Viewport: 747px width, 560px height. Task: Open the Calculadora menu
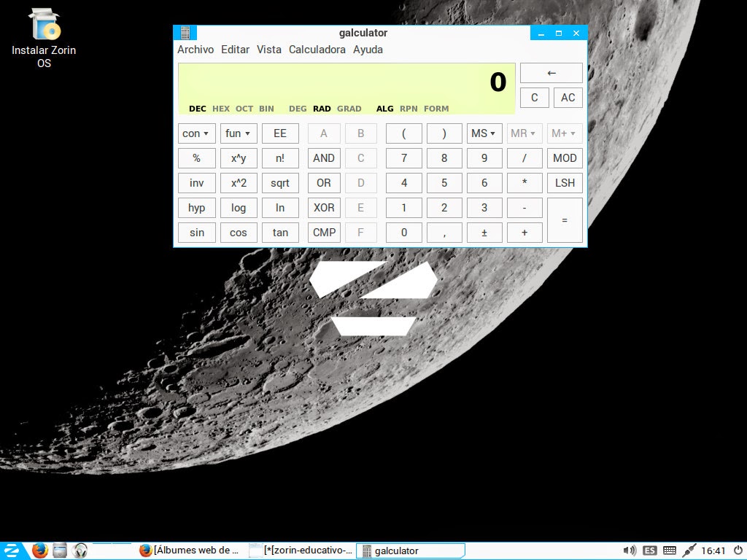pyautogui.click(x=317, y=49)
